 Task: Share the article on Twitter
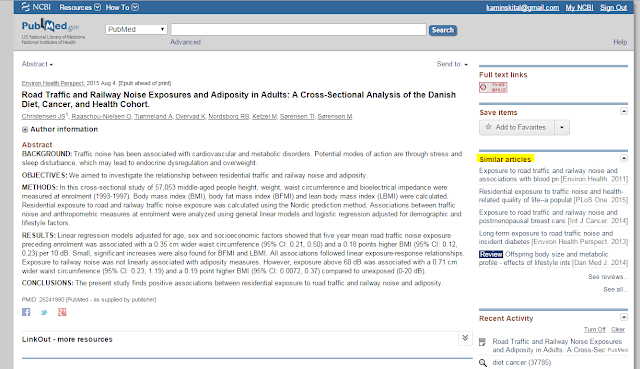coord(44,312)
